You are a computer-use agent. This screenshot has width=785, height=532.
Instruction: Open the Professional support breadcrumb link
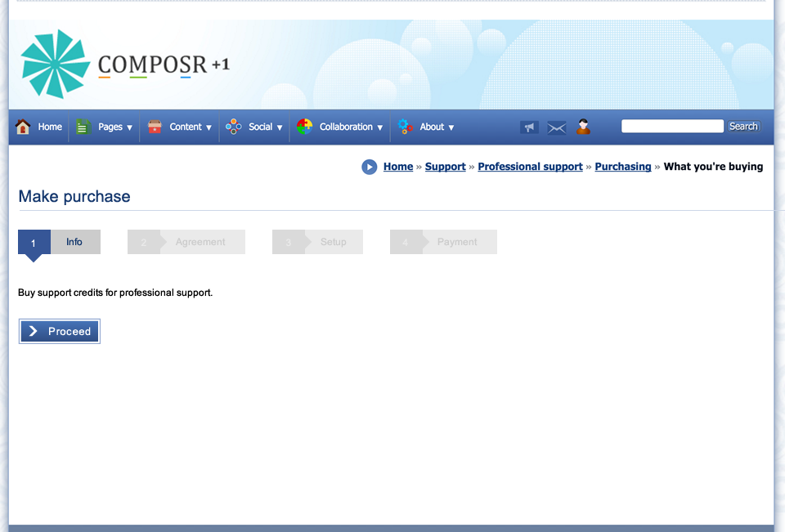pos(530,167)
